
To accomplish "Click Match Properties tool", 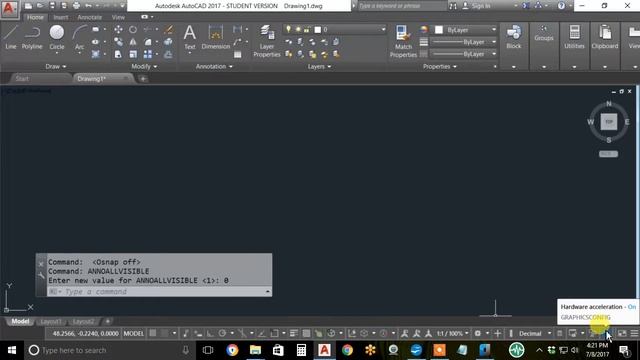I will click(403, 41).
